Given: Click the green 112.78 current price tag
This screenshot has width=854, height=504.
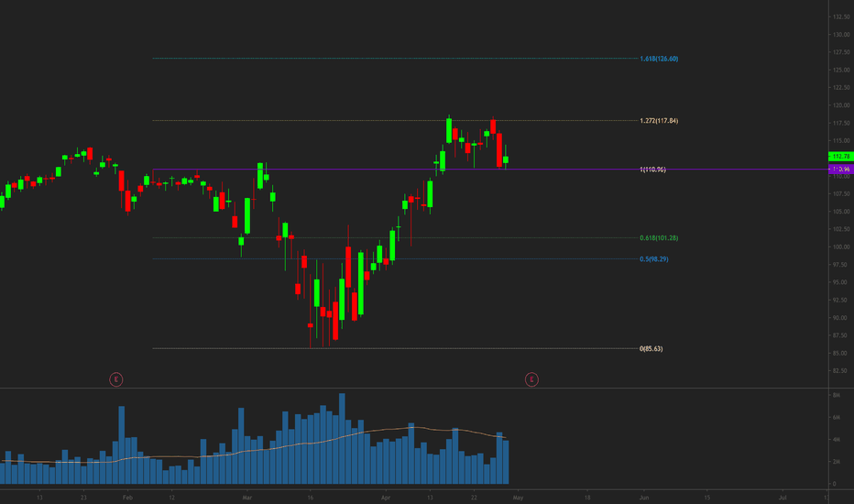Looking at the screenshot, I should [841, 157].
